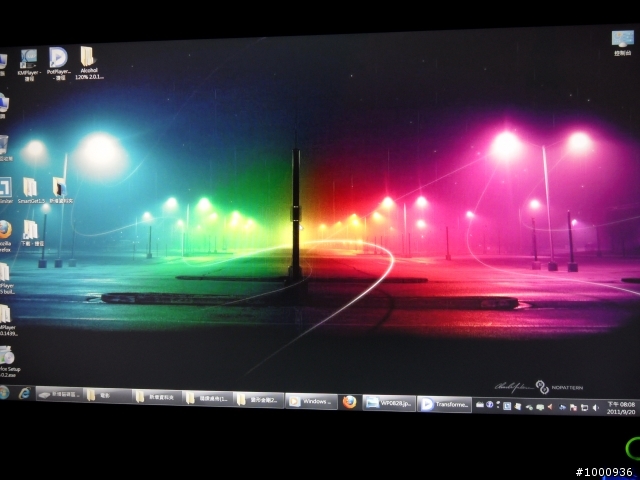Open the folder with blue file right of SmartGet1.5
640x480 pixels.
tap(60, 190)
